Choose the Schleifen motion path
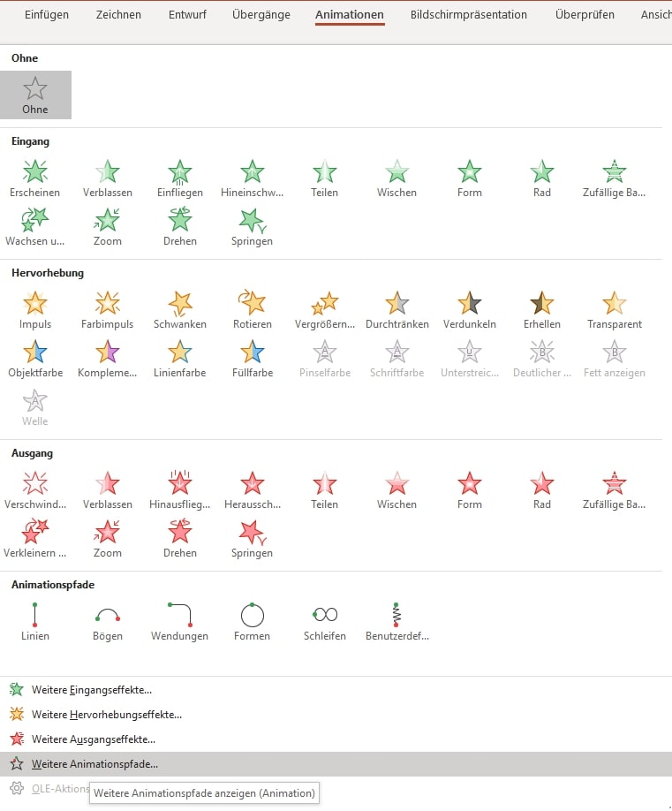The image size is (672, 811). coord(325,622)
